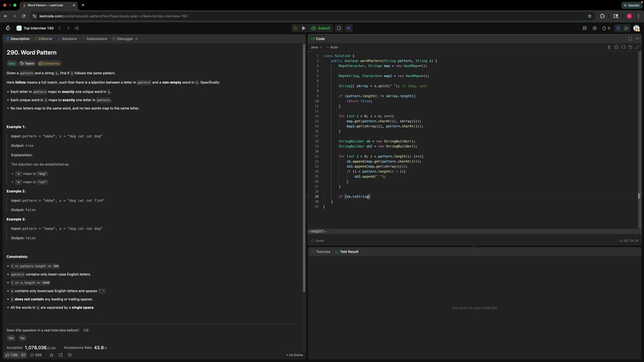Click the 24 Online indicator
This screenshot has width=644, height=362.
[x=295, y=355]
